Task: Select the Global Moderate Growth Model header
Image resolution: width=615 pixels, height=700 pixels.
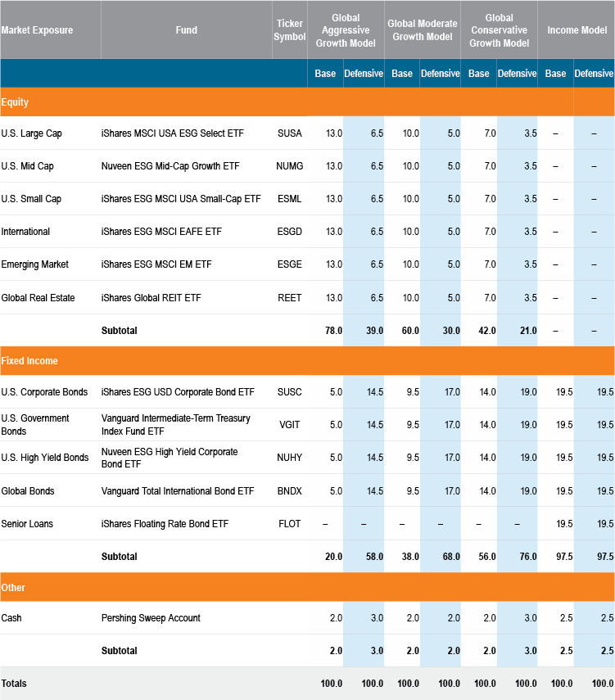Action: (422, 30)
